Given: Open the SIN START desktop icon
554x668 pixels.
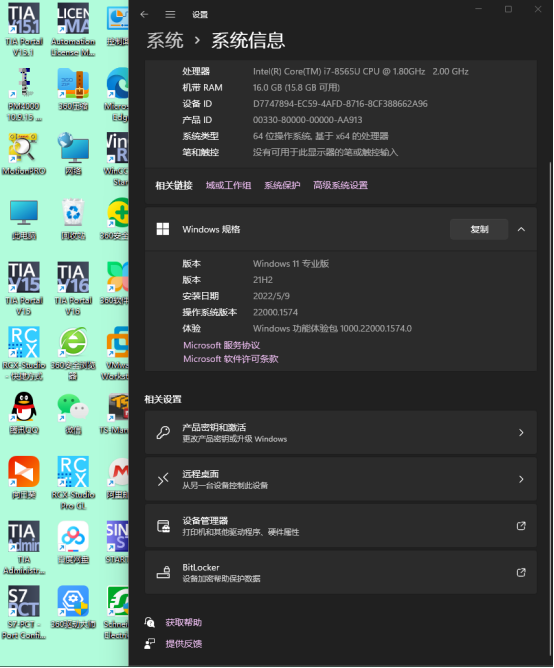Looking at the screenshot, I should pos(117,543).
